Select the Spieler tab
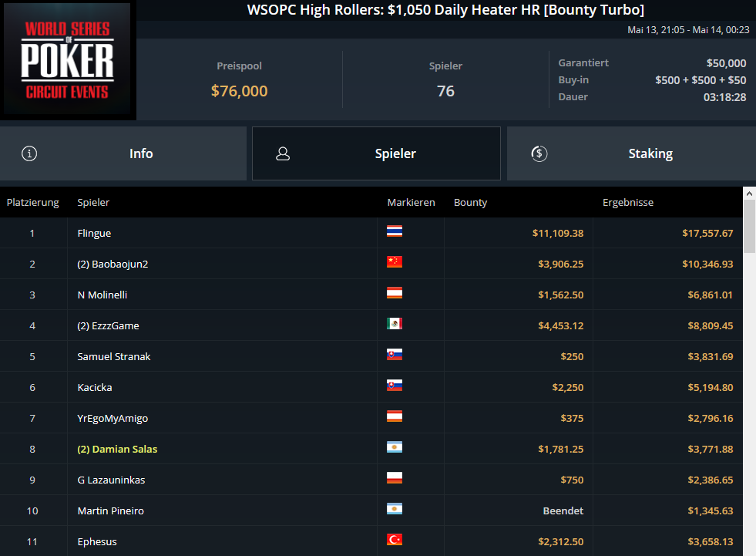This screenshot has height=556, width=756. [x=376, y=153]
